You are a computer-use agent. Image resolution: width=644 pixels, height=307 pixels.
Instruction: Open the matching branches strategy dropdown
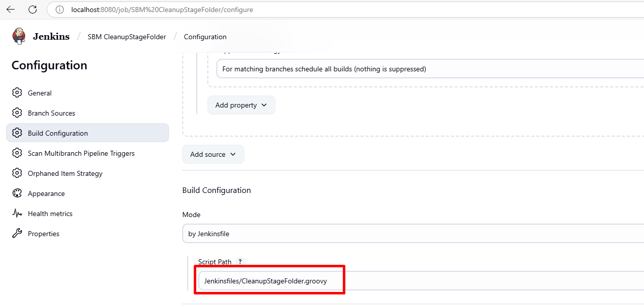tap(429, 69)
